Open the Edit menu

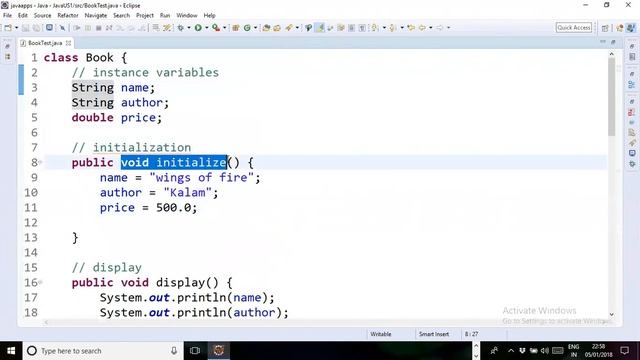click(x=23, y=16)
